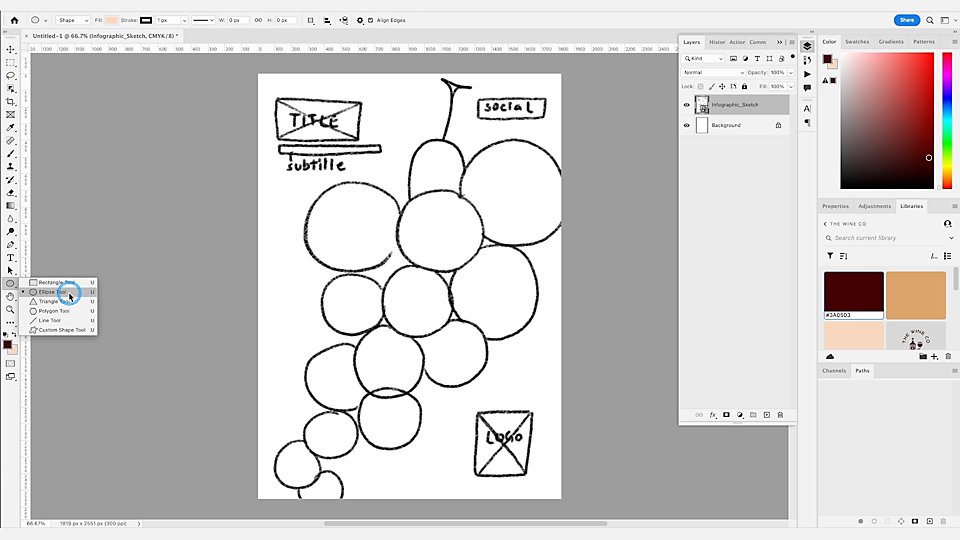Select the Hand tool
This screenshot has width=960, height=540.
pyautogui.click(x=10, y=296)
